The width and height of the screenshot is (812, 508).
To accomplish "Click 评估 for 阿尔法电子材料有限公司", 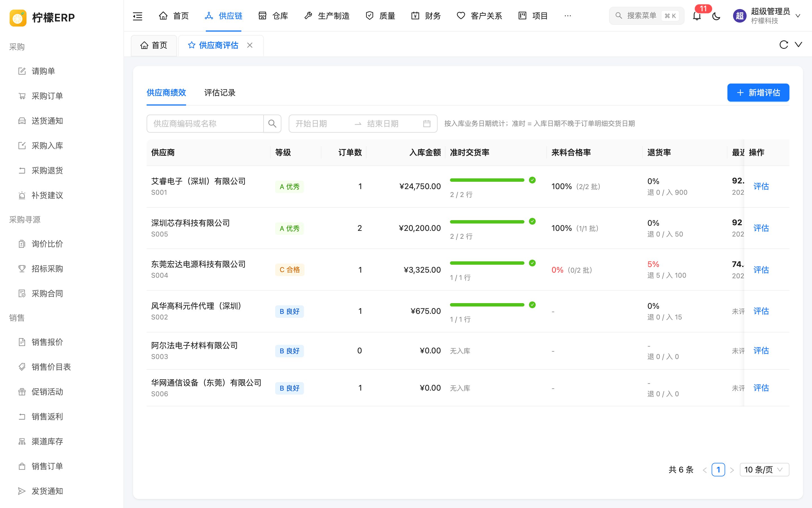I will click(761, 351).
